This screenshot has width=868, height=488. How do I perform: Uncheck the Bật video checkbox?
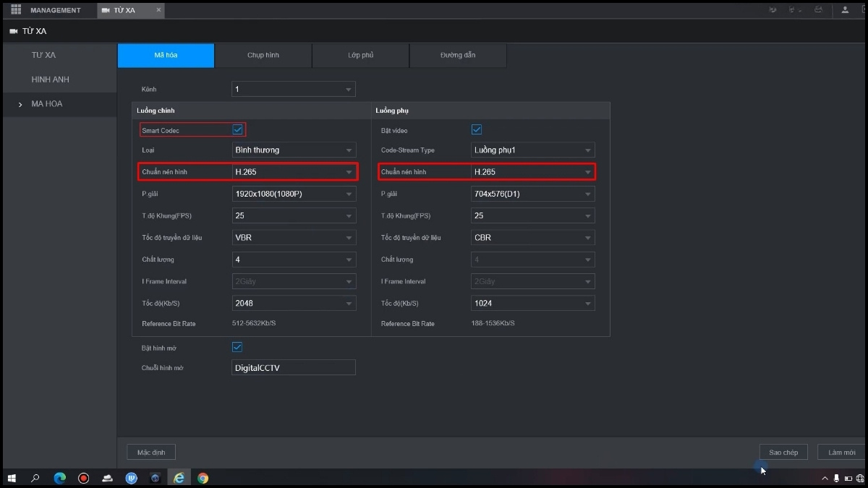[476, 130]
